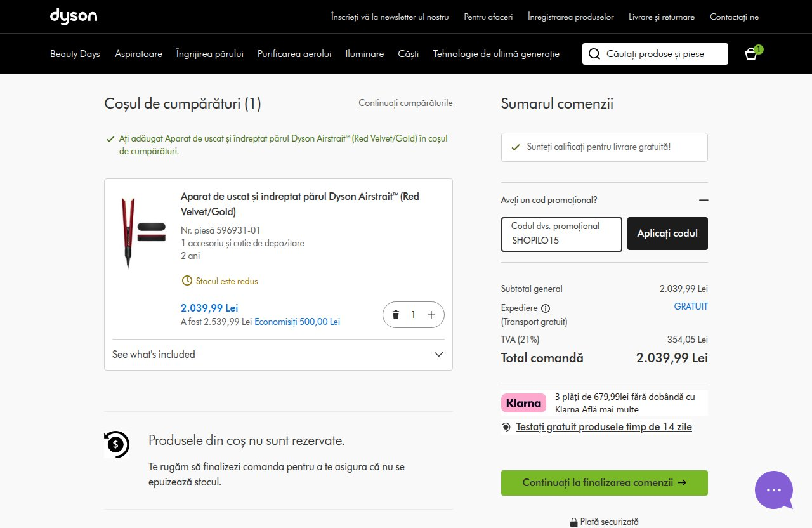Image resolution: width=812 pixels, height=528 pixels.
Task: Open the Căști menu
Action: point(409,54)
